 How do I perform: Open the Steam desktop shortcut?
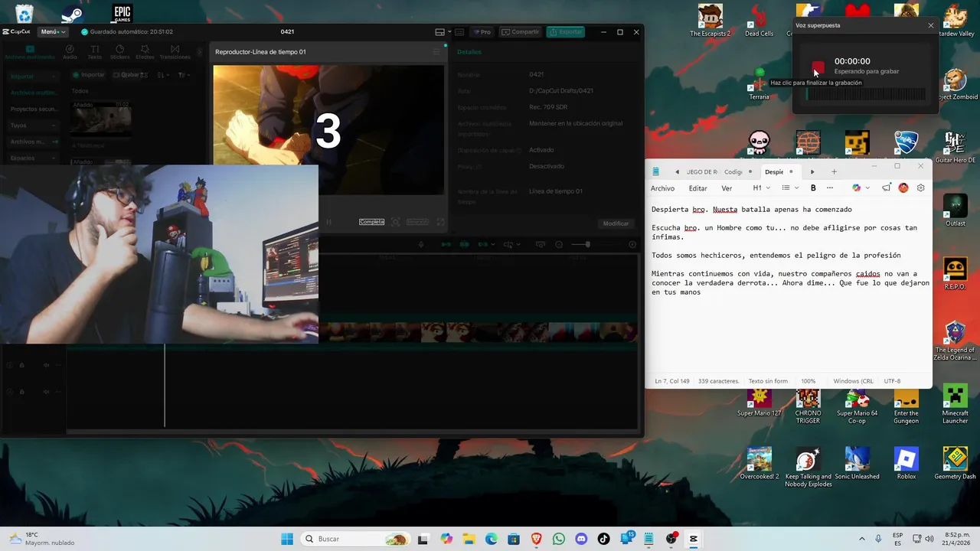[x=72, y=15]
